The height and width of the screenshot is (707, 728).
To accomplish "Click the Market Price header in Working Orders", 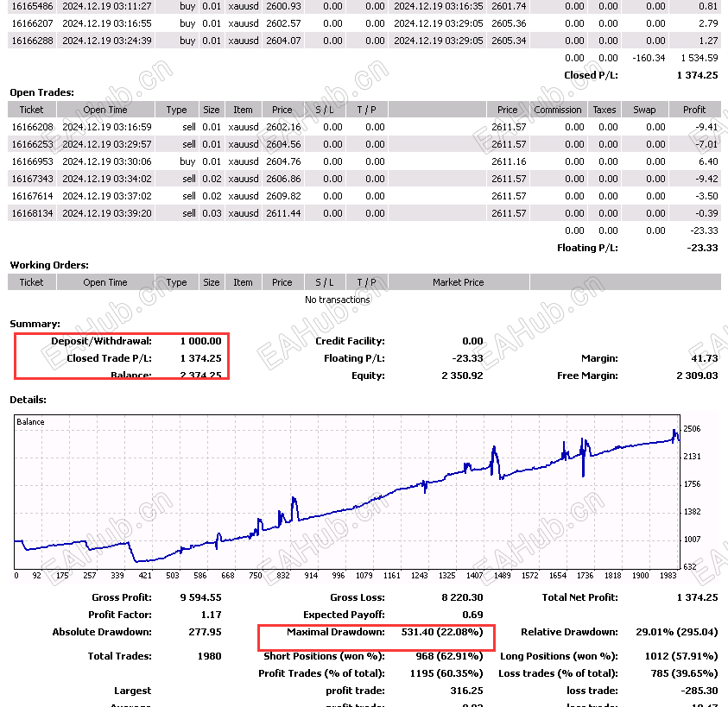I will pyautogui.click(x=459, y=282).
